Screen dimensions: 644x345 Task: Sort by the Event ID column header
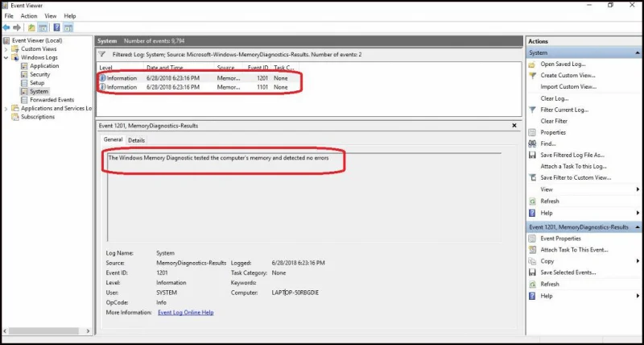click(x=258, y=68)
